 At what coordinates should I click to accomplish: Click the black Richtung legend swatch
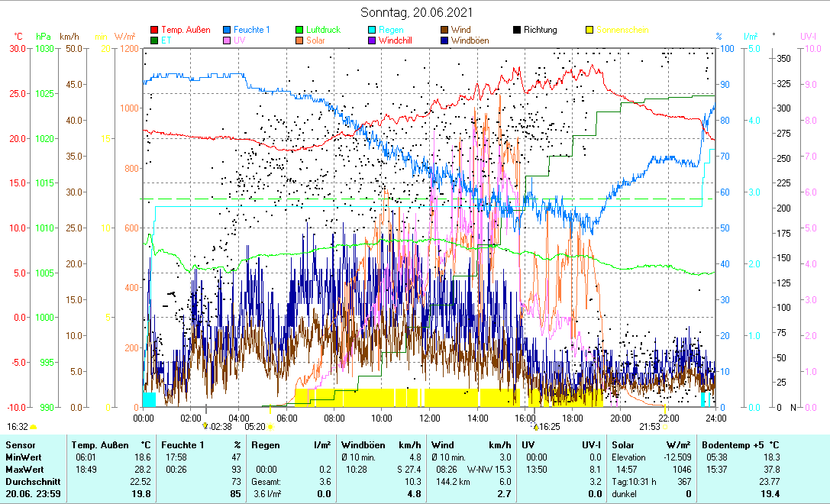(517, 31)
